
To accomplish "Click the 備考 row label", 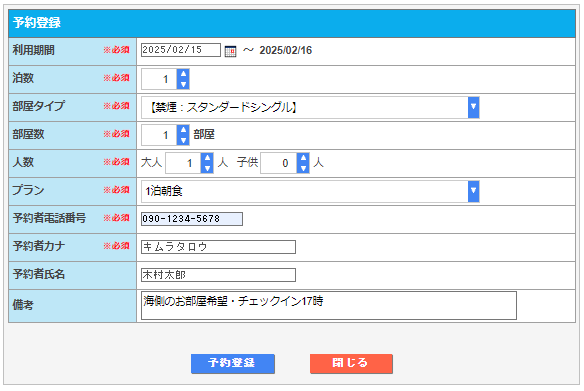I will pos(23,305).
